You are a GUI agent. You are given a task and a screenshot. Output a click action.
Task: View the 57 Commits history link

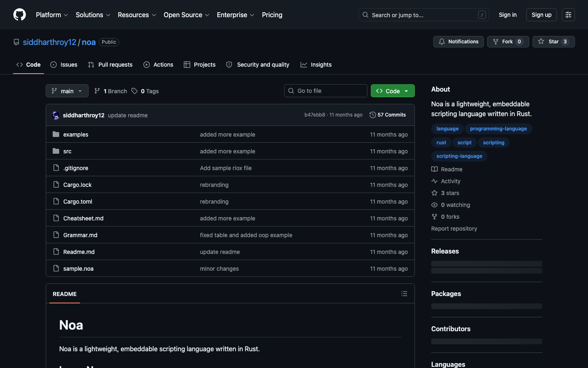[x=388, y=115]
